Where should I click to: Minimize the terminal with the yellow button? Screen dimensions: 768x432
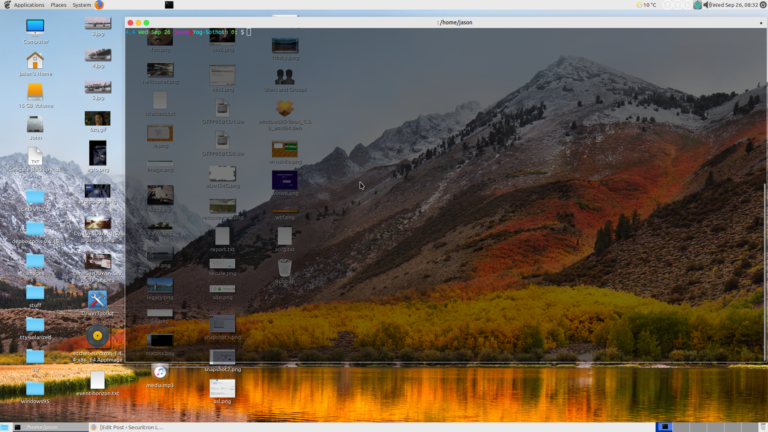[x=138, y=23]
